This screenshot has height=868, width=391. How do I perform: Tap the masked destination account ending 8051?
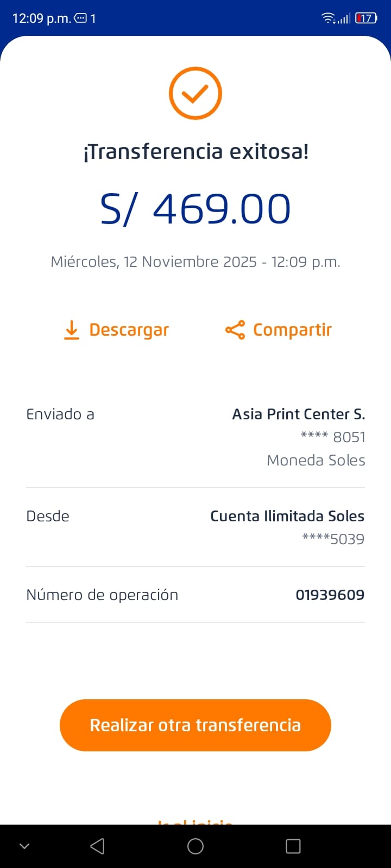(333, 437)
